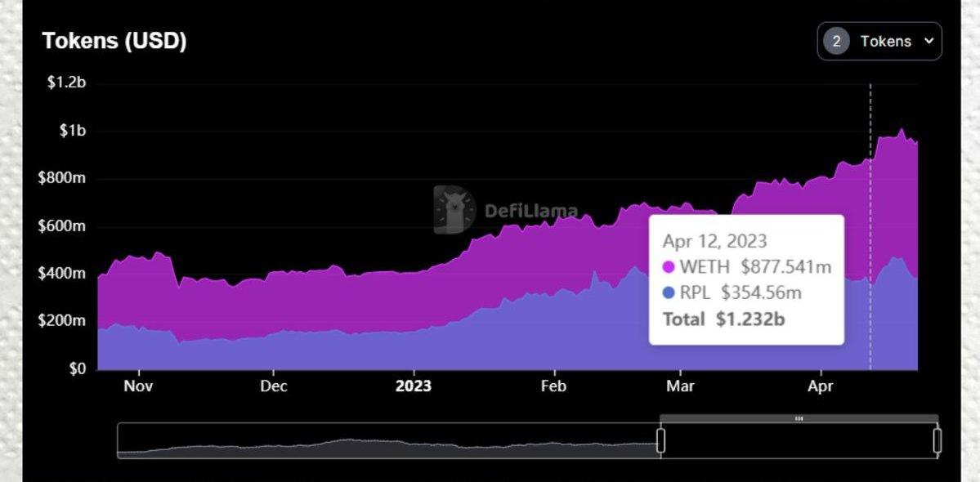This screenshot has height=482, width=980.
Task: Click the DefiLlama watermark text
Action: [x=530, y=211]
